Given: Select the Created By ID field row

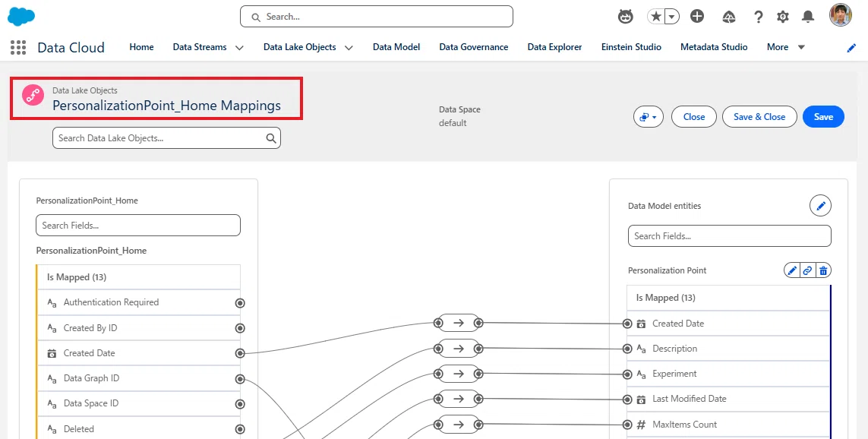Looking at the screenshot, I should [138, 327].
